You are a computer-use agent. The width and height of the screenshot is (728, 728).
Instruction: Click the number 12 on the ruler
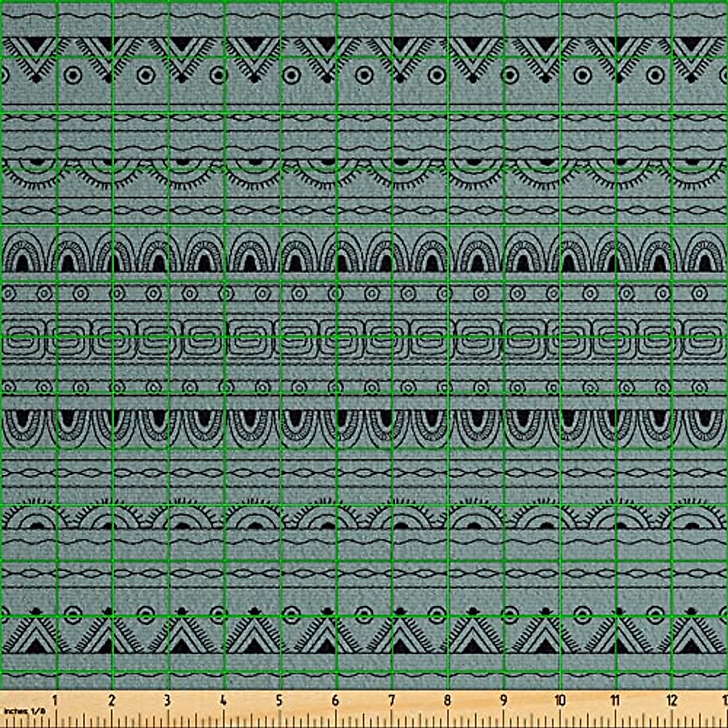[x=672, y=700]
